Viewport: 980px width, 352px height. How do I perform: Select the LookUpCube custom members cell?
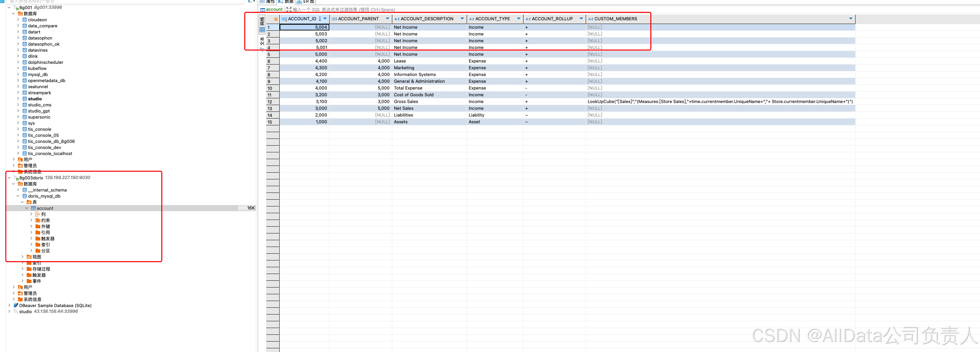click(x=720, y=101)
